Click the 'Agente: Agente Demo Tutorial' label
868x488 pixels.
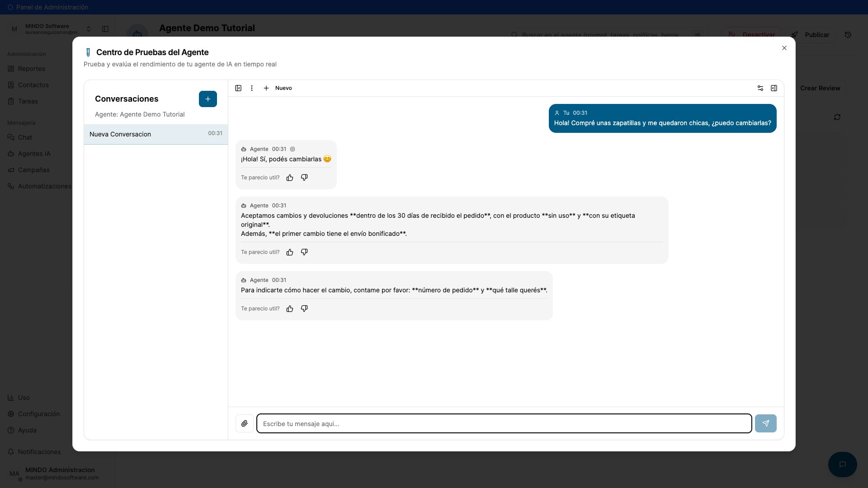140,114
